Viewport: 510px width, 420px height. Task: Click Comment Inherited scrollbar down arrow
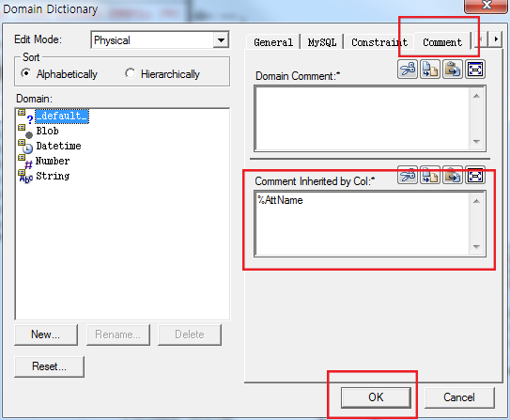pos(476,247)
